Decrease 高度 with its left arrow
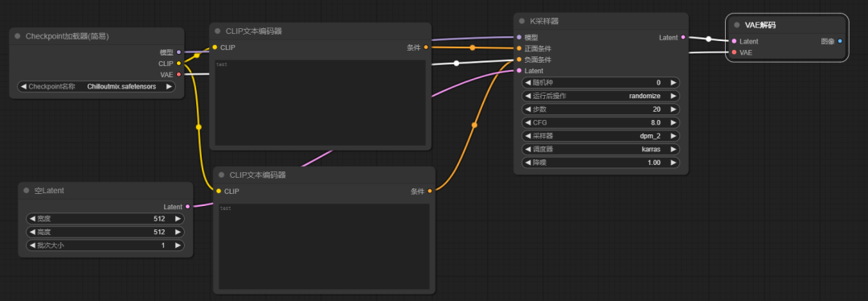Screen dimensions: 868x301 coord(32,232)
